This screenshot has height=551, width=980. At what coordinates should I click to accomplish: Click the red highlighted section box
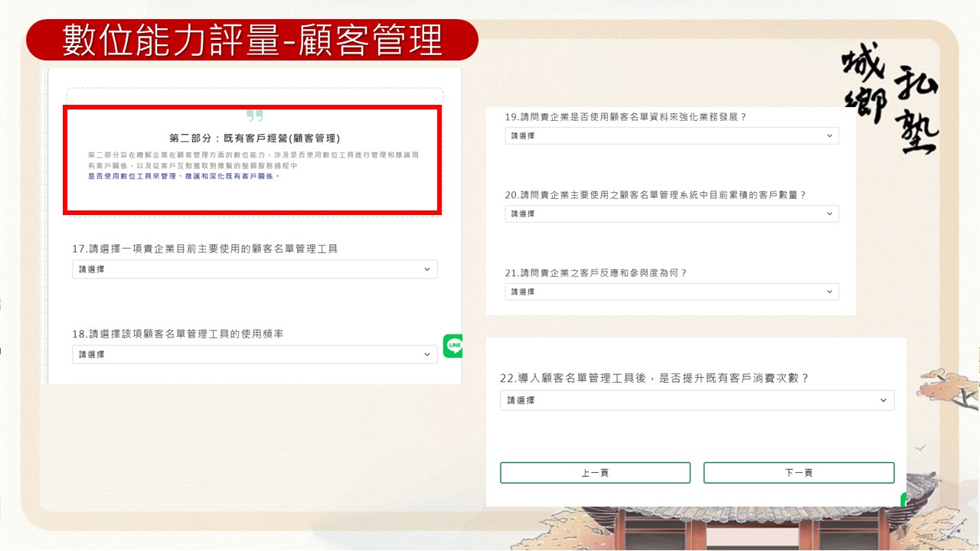point(252,158)
